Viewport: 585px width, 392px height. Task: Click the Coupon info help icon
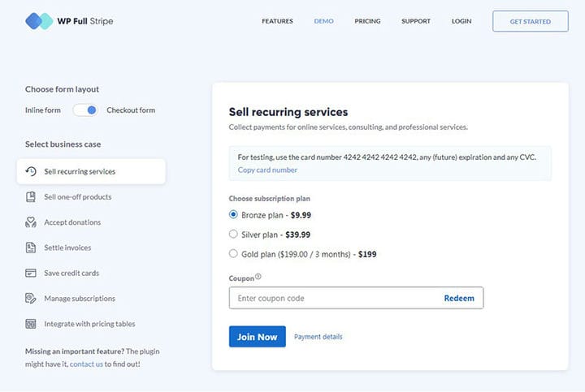[258, 277]
